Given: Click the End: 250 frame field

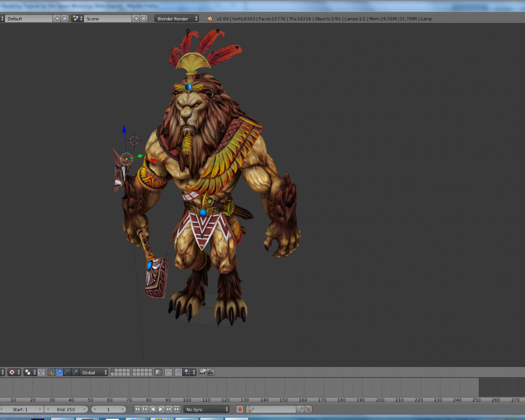Looking at the screenshot, I should click(66, 409).
